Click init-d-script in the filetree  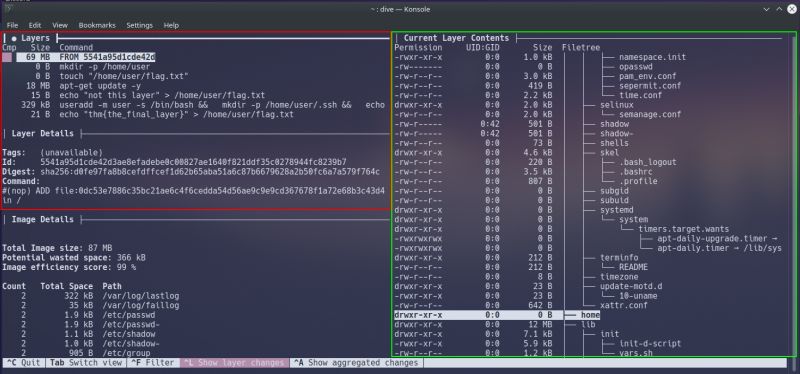coord(649,344)
